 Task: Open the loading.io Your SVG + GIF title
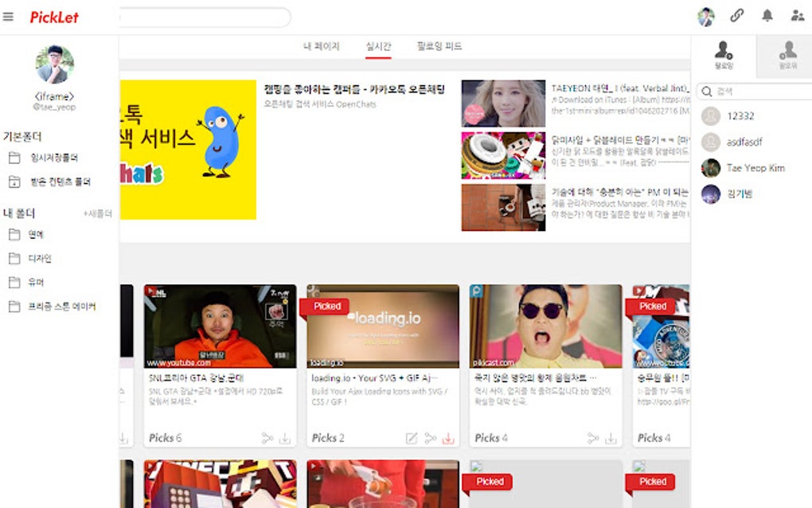(375, 378)
